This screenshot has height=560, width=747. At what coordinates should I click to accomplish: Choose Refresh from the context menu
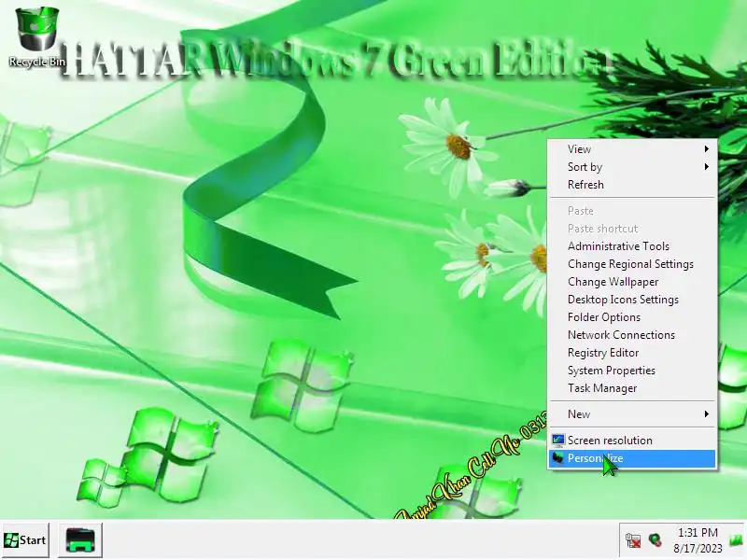click(633, 184)
